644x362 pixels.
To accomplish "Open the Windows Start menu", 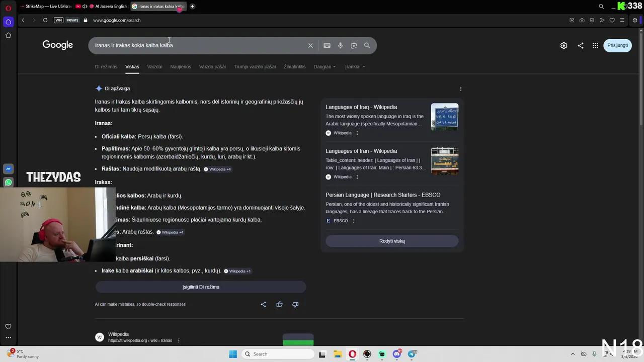I will point(233,354).
